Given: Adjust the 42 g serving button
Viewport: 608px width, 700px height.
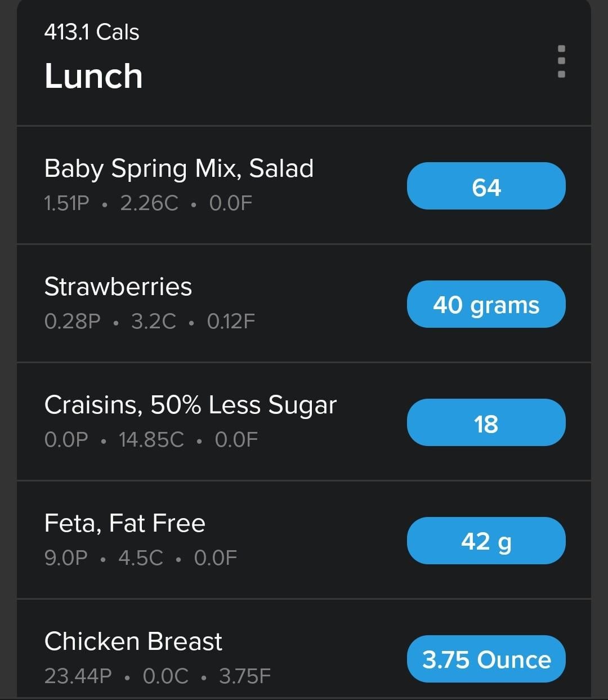Looking at the screenshot, I should pyautogui.click(x=486, y=541).
